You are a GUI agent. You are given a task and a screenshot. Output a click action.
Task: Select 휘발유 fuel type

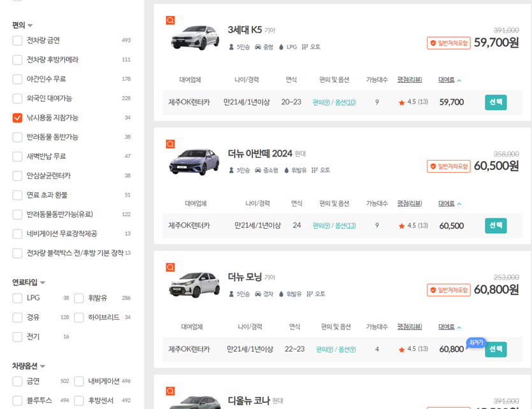[x=79, y=298]
